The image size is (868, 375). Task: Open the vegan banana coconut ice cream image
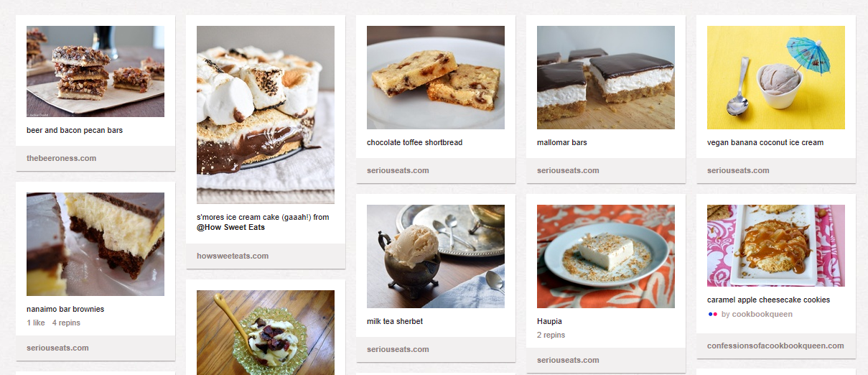click(x=776, y=78)
